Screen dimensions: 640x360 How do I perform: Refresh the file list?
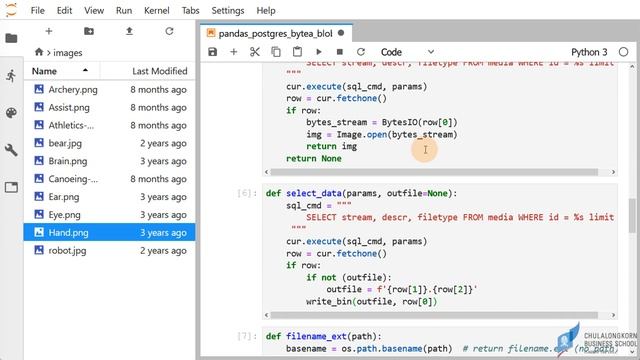169,31
